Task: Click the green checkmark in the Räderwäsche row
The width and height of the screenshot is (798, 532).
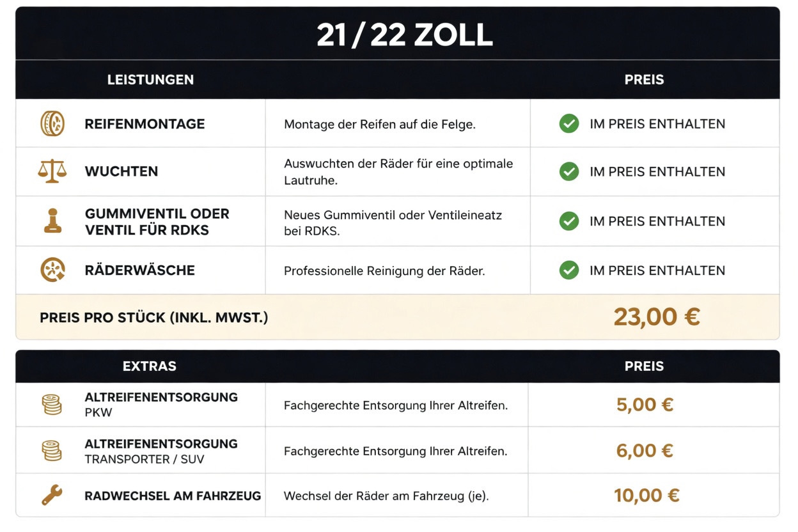Action: 569,270
